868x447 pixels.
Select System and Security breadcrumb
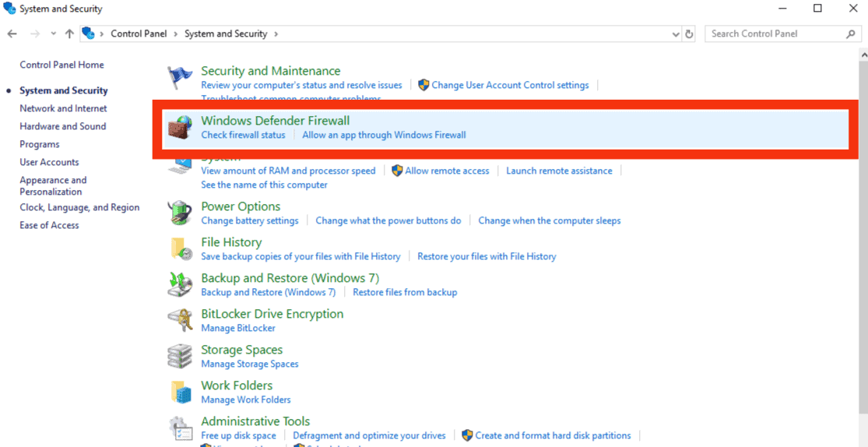pos(226,33)
